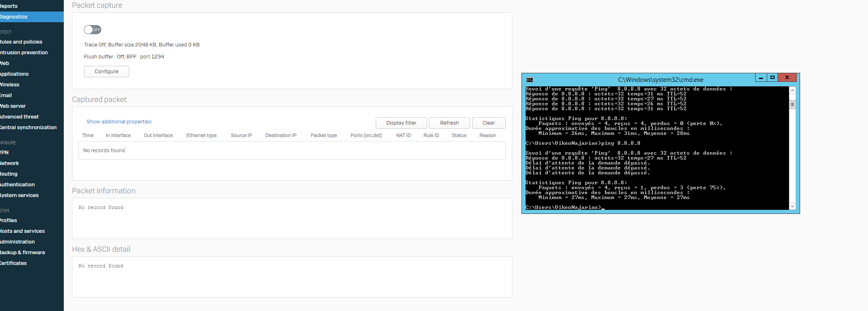Click the Display filter button

coord(401,123)
